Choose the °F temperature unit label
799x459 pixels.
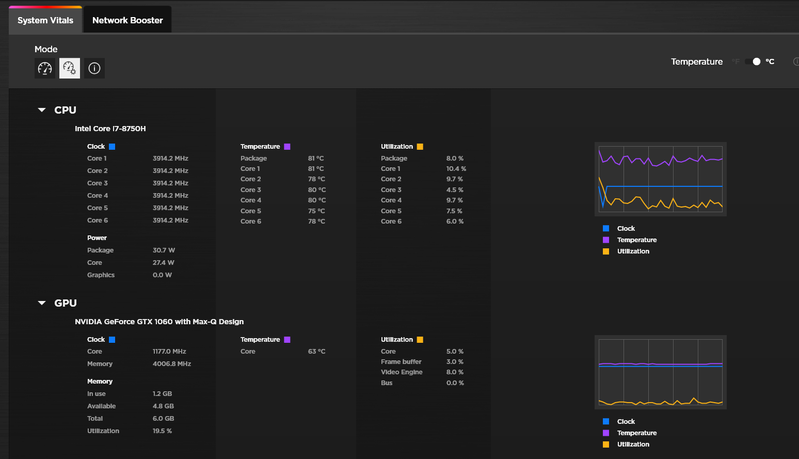click(737, 62)
